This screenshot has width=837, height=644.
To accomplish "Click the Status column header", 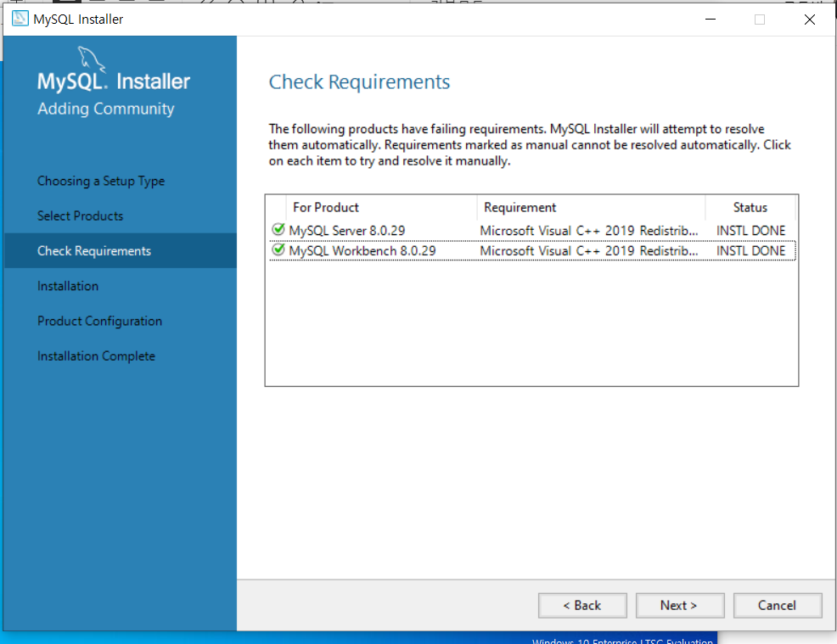I will pyautogui.click(x=750, y=208).
